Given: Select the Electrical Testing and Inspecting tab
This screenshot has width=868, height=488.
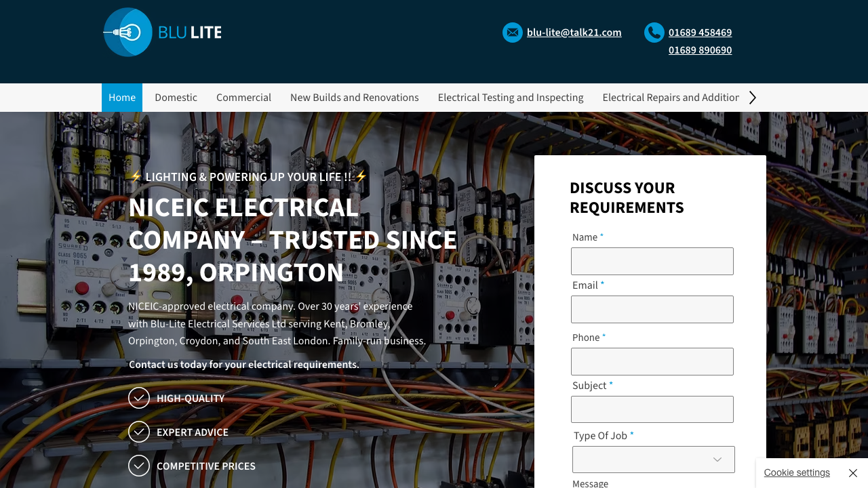Looking at the screenshot, I should click(x=510, y=97).
